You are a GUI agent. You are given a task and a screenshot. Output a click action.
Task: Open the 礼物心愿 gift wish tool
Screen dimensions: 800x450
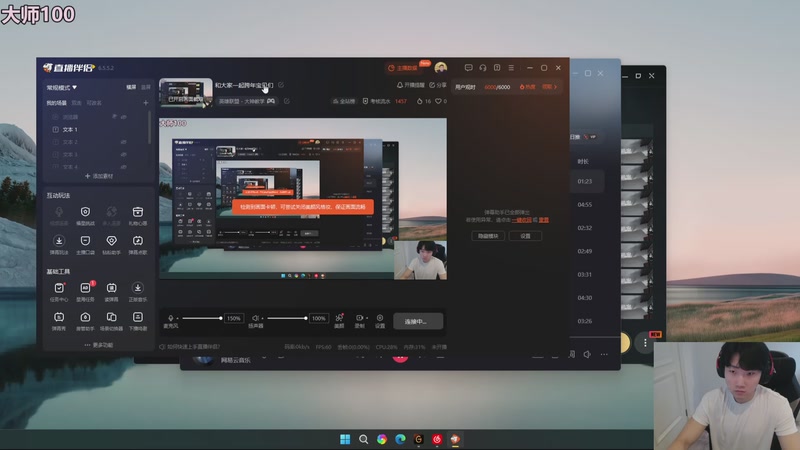point(138,216)
